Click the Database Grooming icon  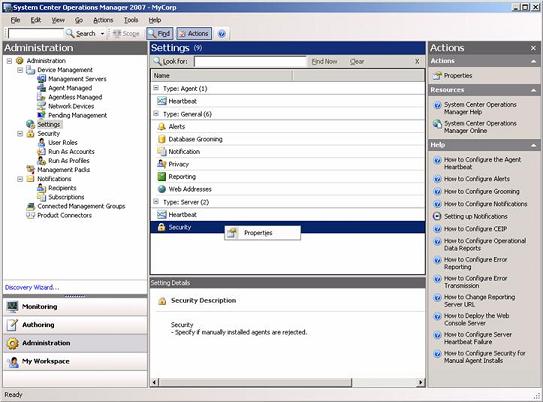(x=162, y=139)
